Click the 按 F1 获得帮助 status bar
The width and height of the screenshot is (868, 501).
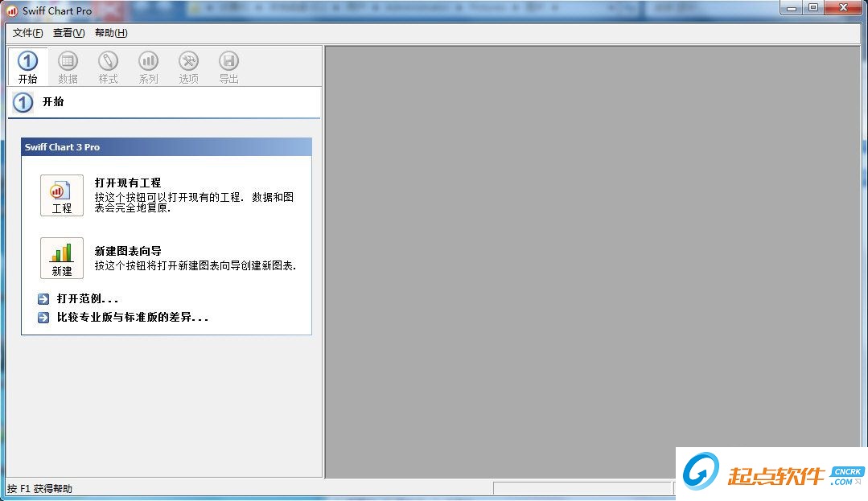point(40,488)
